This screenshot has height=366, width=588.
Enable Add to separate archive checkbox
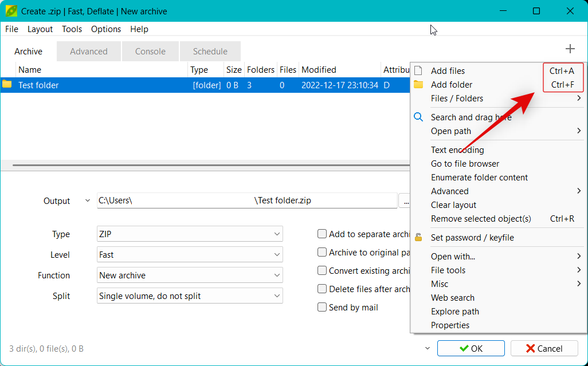click(322, 234)
